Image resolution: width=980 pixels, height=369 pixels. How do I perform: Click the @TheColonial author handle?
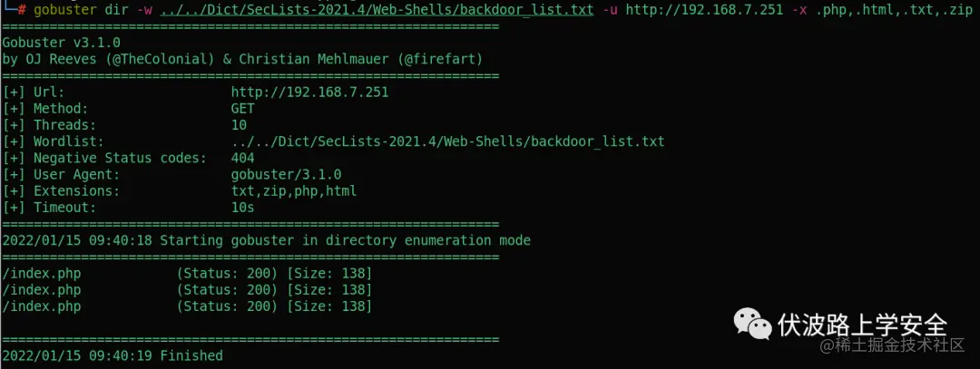point(159,59)
